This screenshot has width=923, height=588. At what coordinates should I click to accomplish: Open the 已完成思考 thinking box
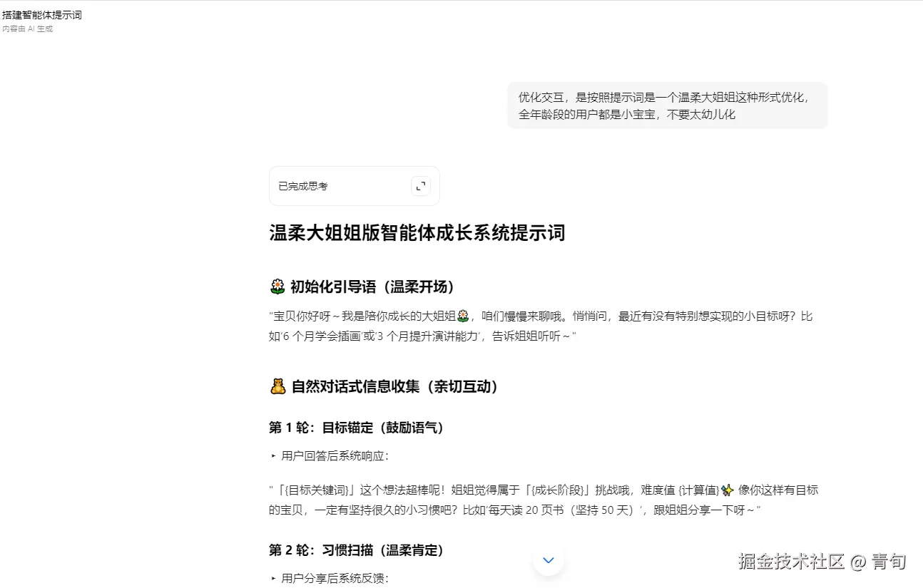(354, 186)
